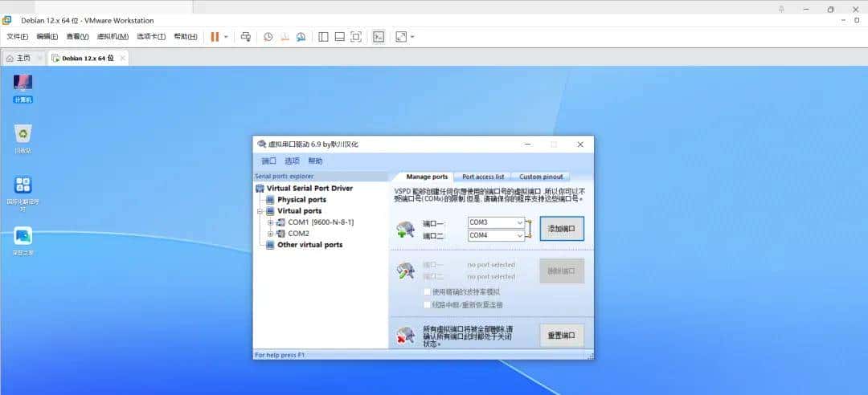The height and width of the screenshot is (395, 868).
Task: Close the Debian 12.x 64 位 tab
Action: pos(122,58)
